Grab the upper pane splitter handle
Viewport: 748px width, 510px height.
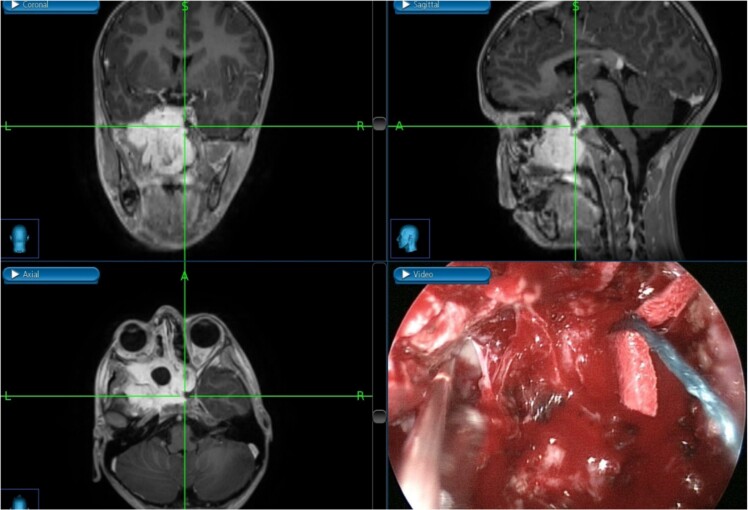pos(379,124)
